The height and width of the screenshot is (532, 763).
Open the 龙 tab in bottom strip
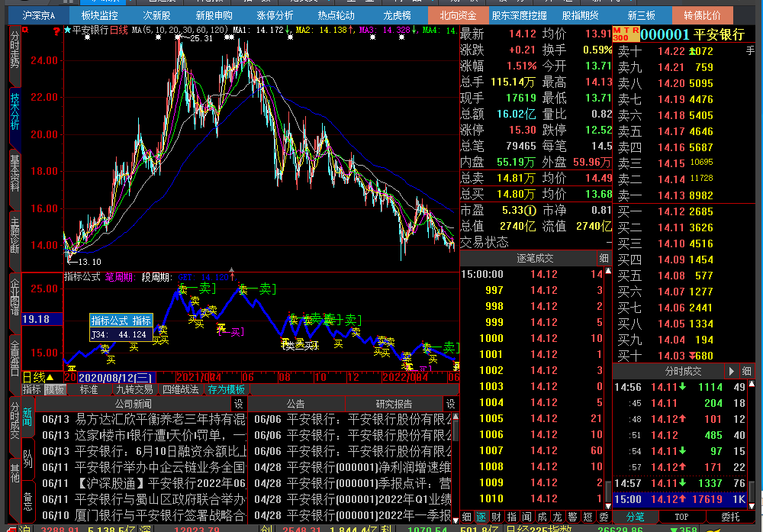[557, 517]
